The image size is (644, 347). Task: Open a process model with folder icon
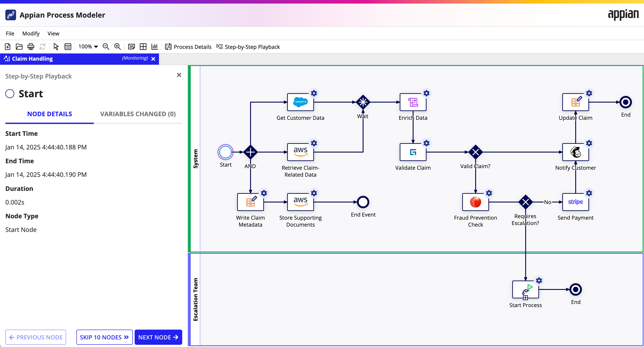point(19,47)
